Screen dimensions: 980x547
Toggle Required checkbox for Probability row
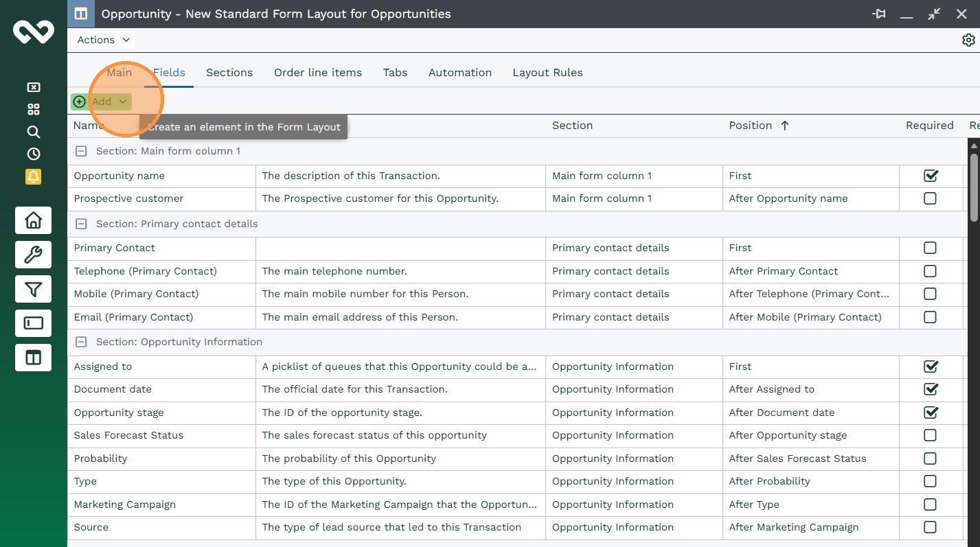tap(930, 458)
